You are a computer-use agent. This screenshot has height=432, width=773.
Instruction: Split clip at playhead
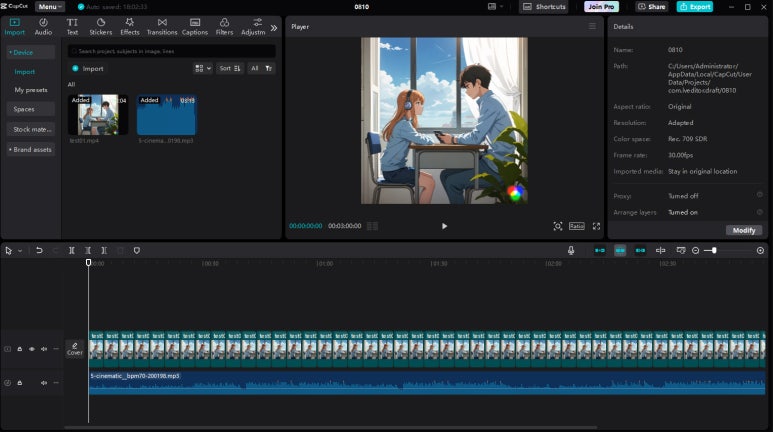point(71,251)
